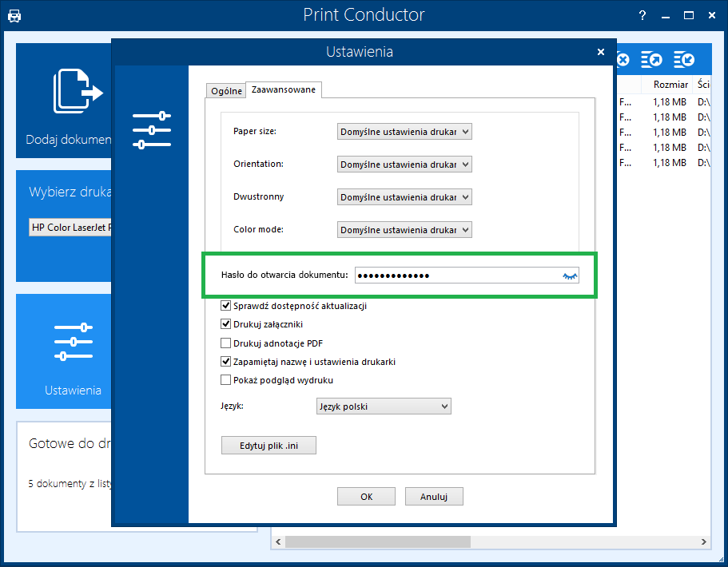Open the Color mode dropdown
Viewport: 728px width, 567px height.
coord(404,230)
